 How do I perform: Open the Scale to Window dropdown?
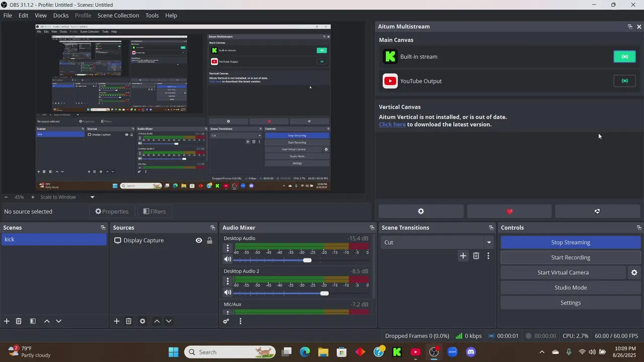point(67,197)
